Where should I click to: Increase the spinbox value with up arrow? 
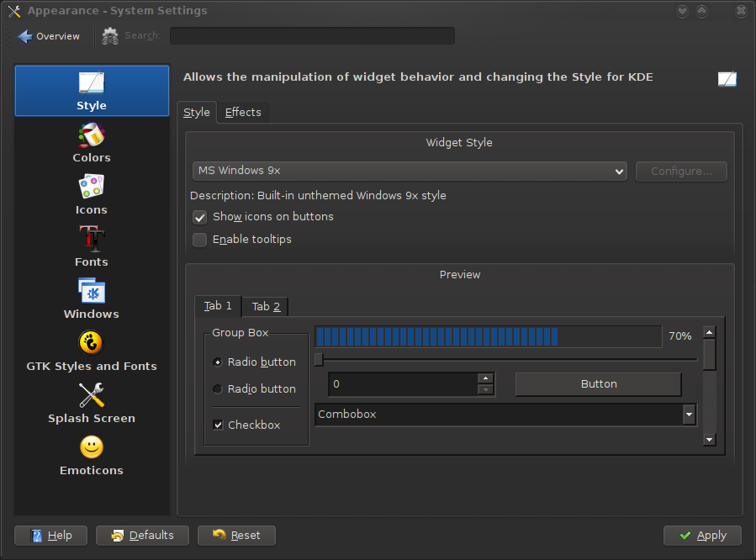click(485, 378)
